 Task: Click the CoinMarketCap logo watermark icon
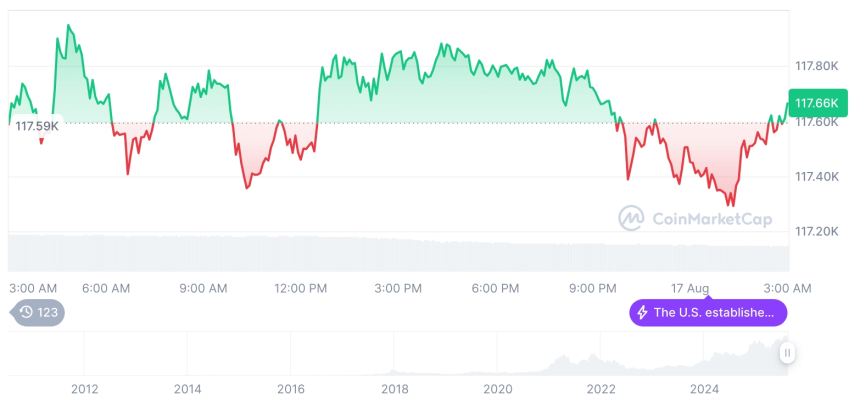point(631,217)
